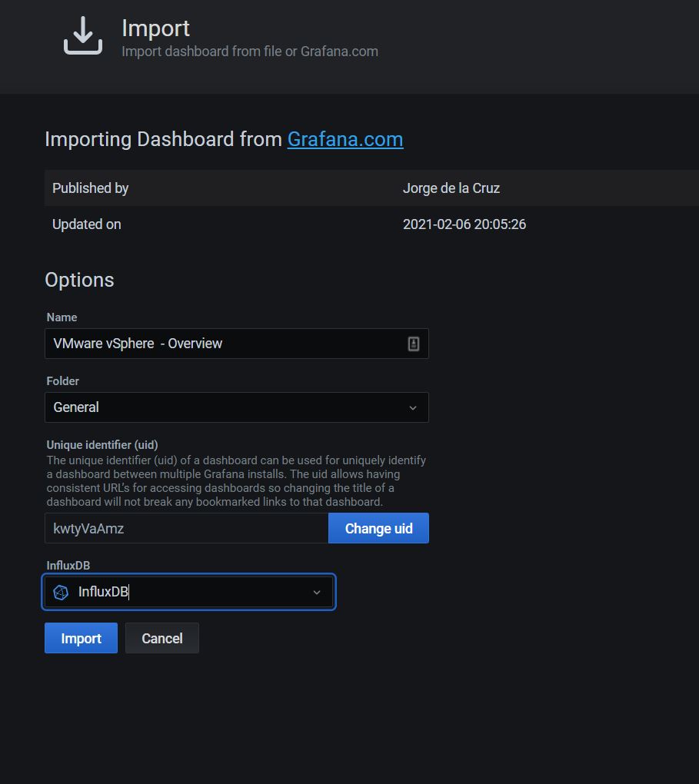Viewport: 699px width, 784px height.
Task: Click the Published by row label
Action: [91, 188]
